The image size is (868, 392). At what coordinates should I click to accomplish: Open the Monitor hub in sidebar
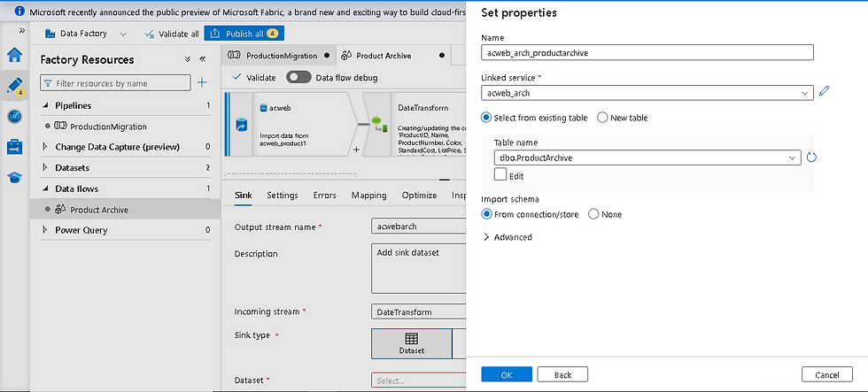(x=14, y=116)
